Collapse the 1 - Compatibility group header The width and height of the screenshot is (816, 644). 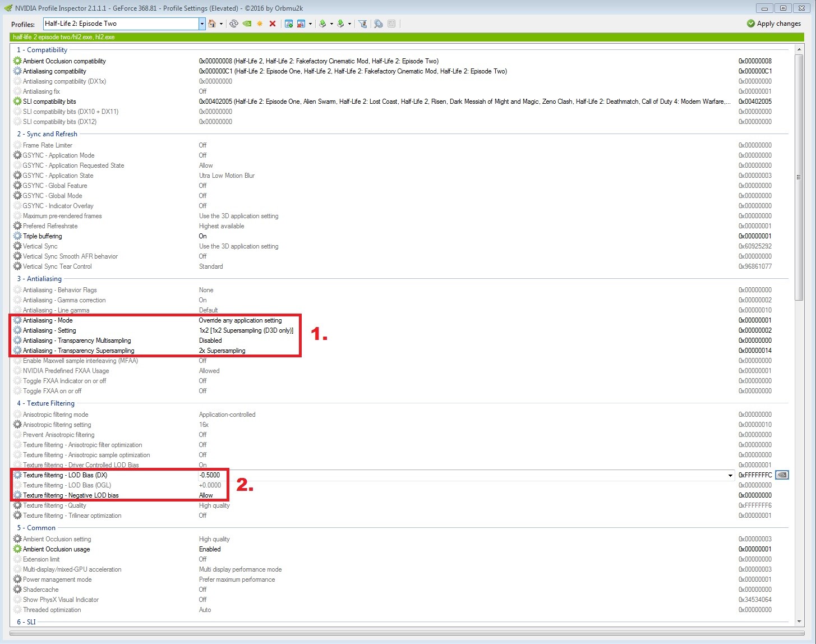[42, 50]
